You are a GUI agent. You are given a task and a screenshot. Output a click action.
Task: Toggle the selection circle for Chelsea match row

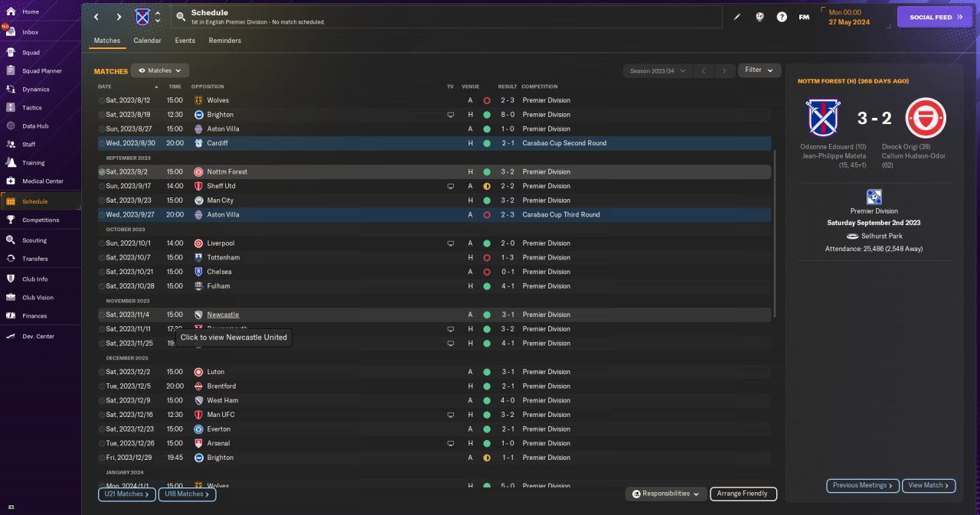click(x=102, y=272)
